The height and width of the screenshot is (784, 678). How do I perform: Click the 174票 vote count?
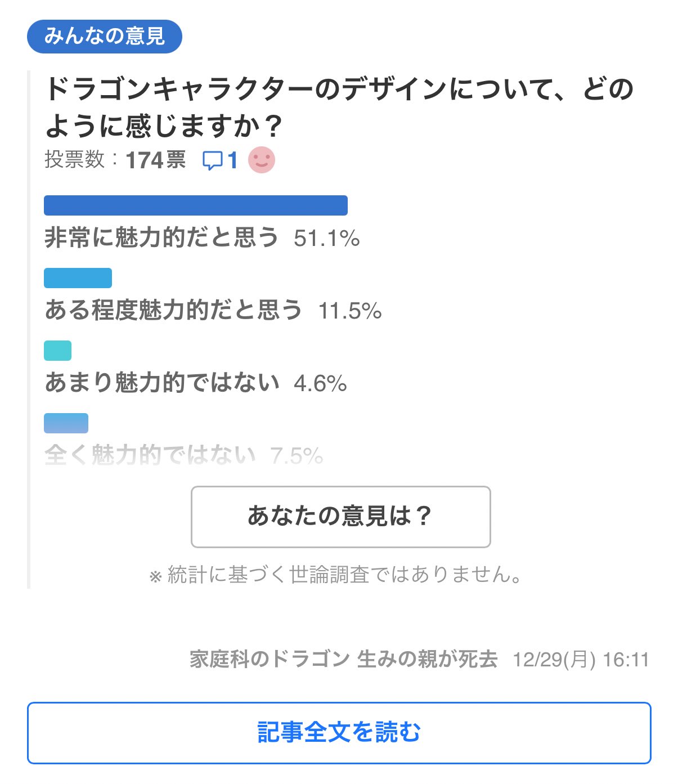[155, 160]
